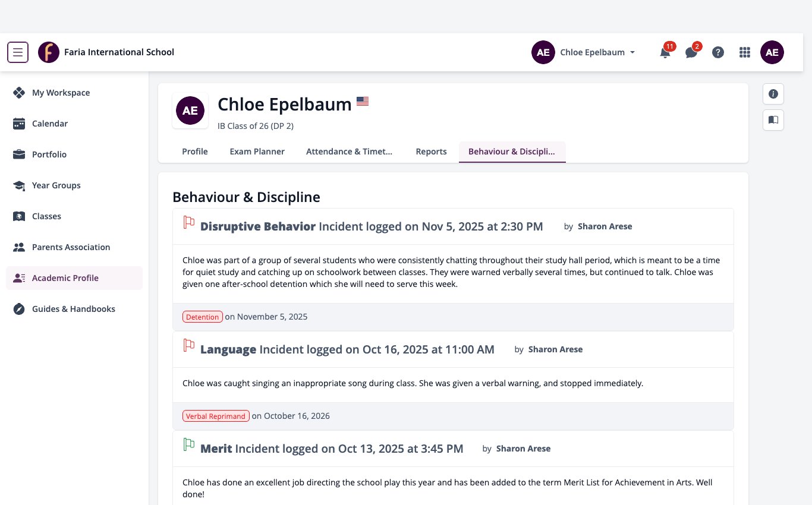The image size is (812, 505).
Task: Click the Verbal Reprimand tag
Action: 216,416
